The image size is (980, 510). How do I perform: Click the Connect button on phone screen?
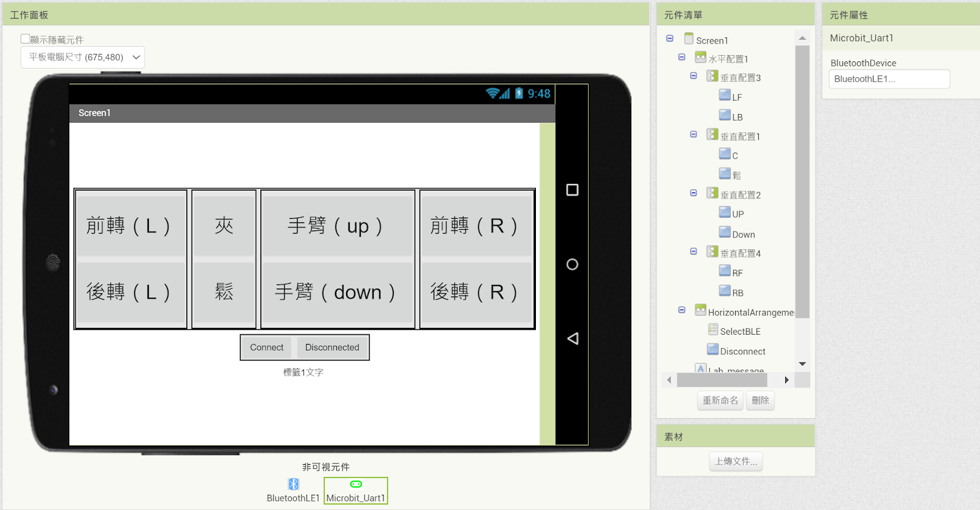(x=266, y=348)
